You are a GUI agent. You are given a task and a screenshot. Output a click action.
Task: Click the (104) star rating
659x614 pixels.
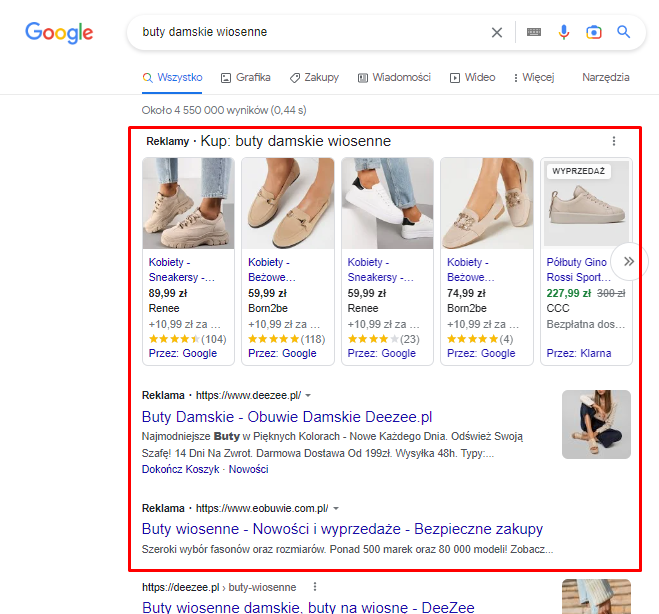(187, 339)
